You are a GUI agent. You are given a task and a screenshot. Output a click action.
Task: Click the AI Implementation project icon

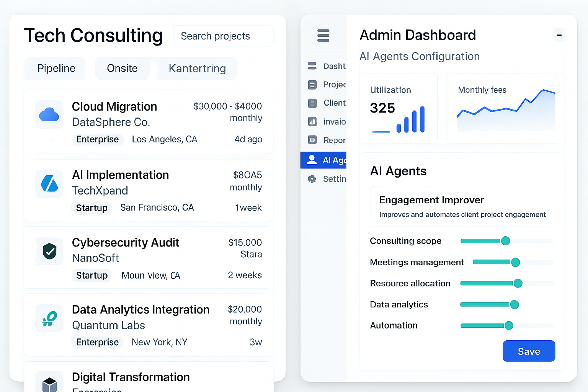point(49,184)
